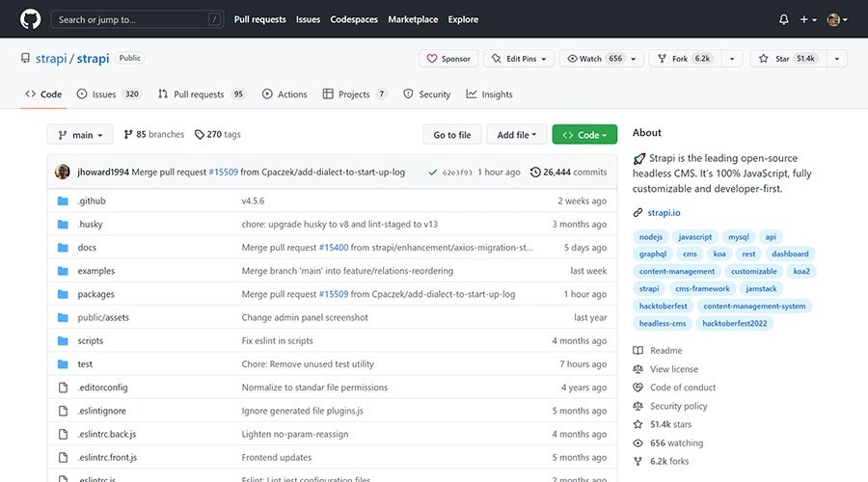
Task: Open Codespaces in top navigation
Action: coord(354,19)
